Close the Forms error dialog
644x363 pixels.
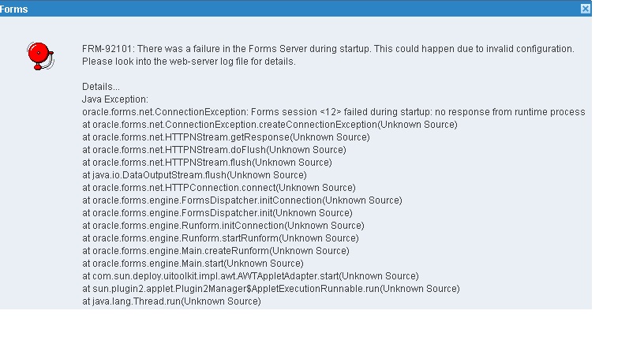coord(585,9)
